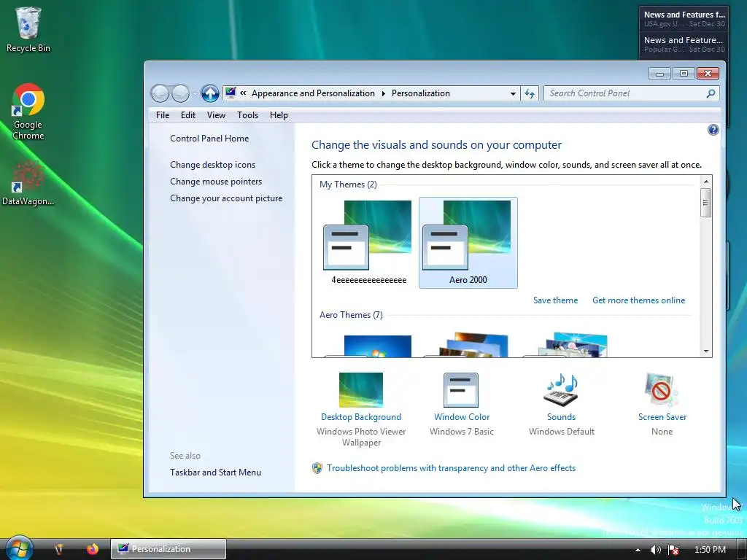Open Taskbar and Start Menu link

215,472
